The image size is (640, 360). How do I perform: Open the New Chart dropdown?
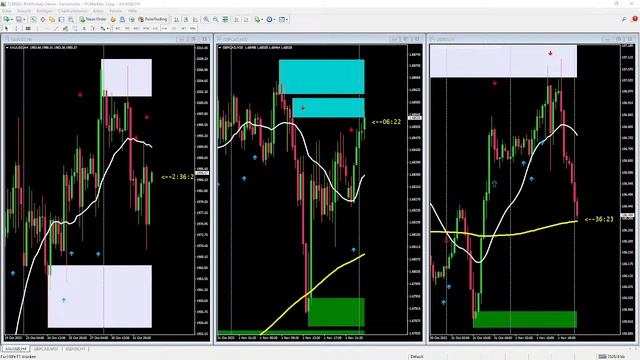8,19
